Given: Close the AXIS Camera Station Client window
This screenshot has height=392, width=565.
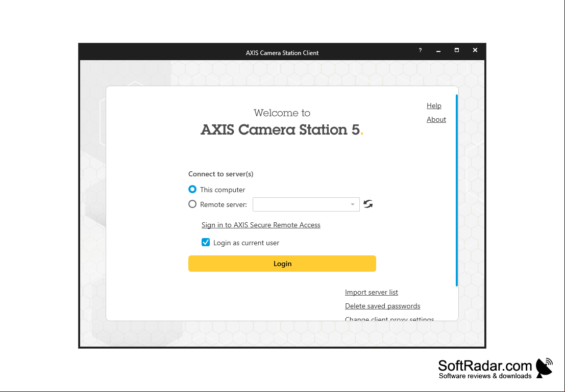Looking at the screenshot, I should (475, 50).
